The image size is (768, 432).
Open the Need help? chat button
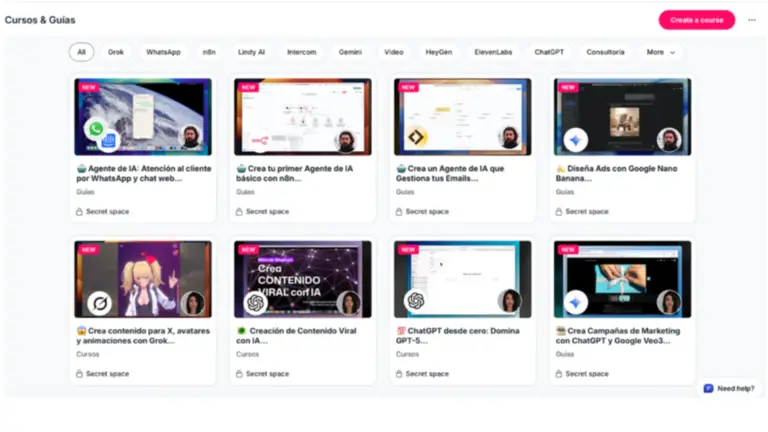pyautogui.click(x=728, y=388)
